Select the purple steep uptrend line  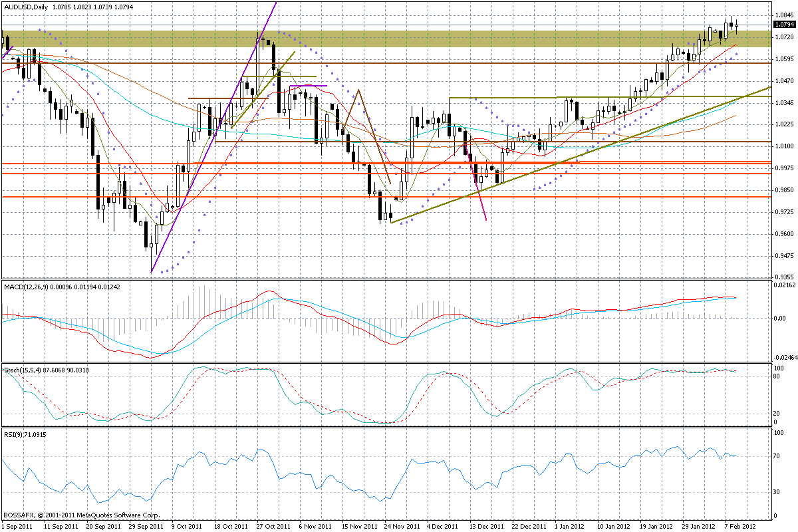[x=213, y=137]
